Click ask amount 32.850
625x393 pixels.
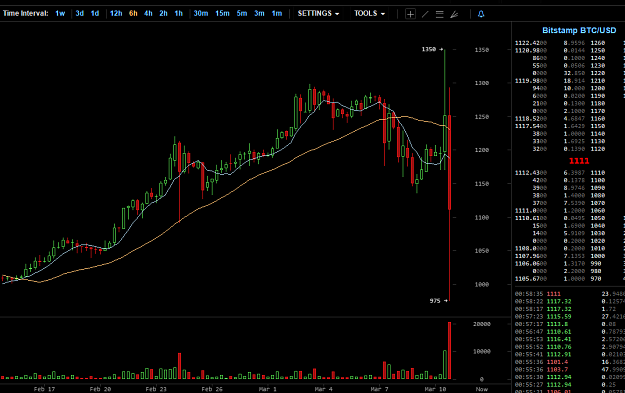click(x=574, y=73)
